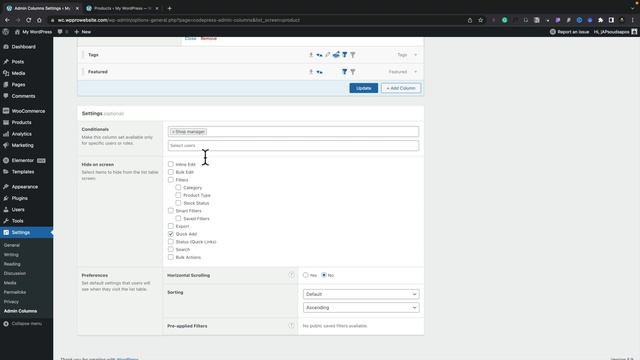This screenshot has width=640, height=360.
Task: Click the share page icon in address bar
Action: 470,20
